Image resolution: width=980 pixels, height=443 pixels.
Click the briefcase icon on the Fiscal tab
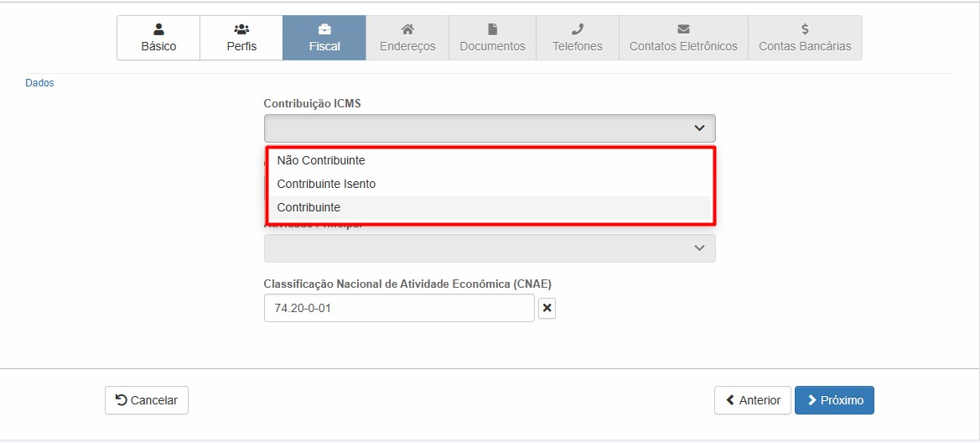pyautogui.click(x=324, y=29)
